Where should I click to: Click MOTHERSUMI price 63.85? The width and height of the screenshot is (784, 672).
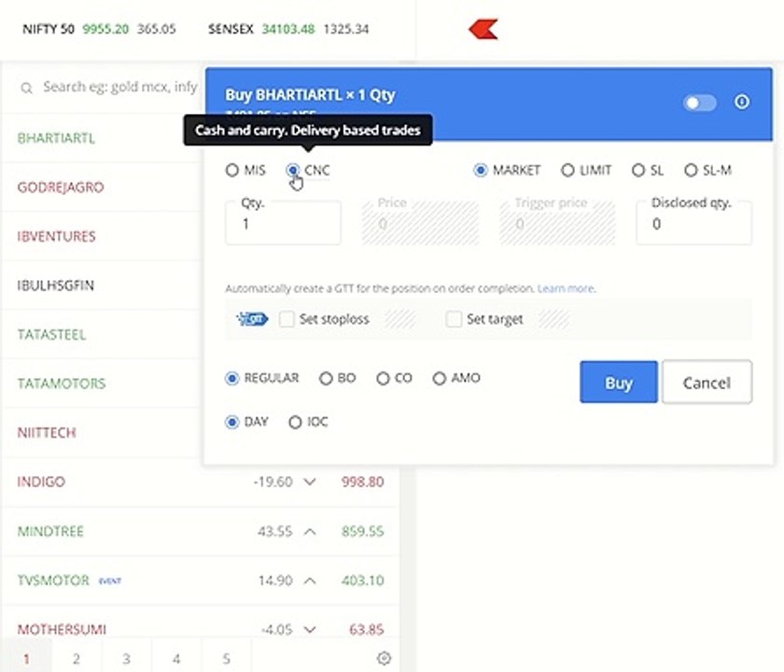[367, 629]
